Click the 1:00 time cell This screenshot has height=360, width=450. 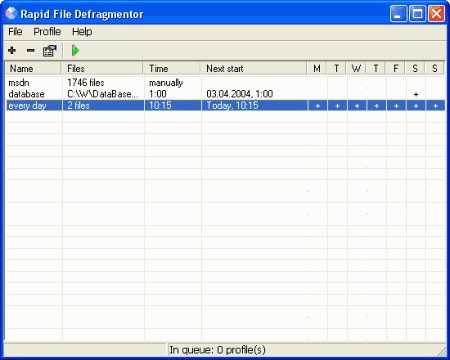pyautogui.click(x=158, y=94)
